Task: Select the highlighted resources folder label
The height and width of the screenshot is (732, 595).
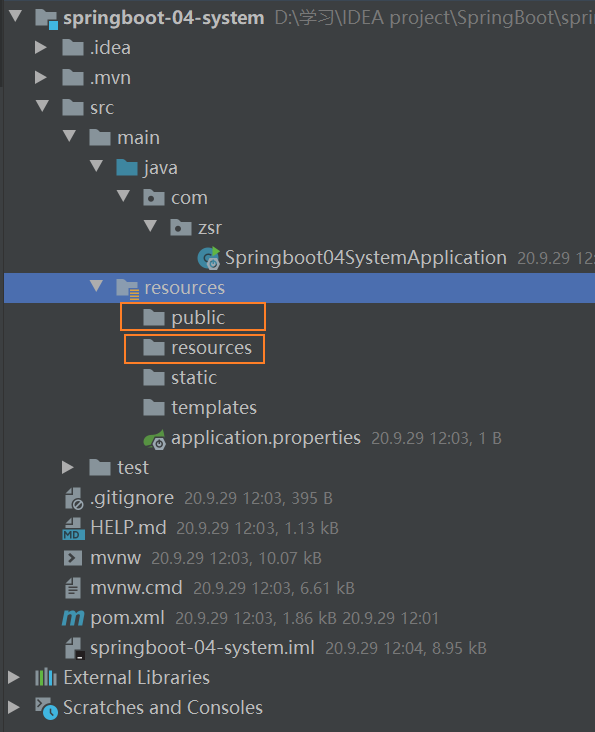Action: 184,288
